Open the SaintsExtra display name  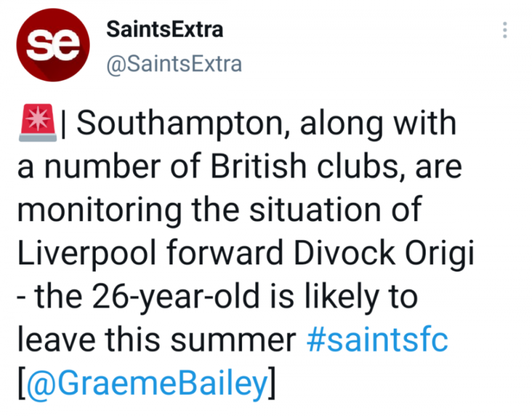tap(164, 30)
